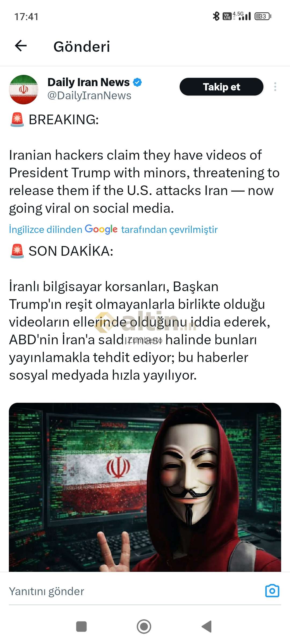290x644 pixels.
Task: Tap Android recent apps square button
Action: point(81,627)
